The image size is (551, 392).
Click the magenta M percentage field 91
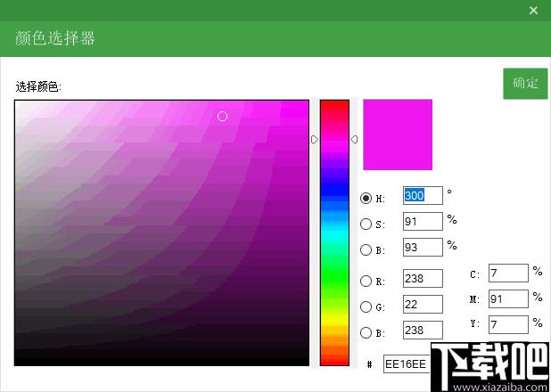point(508,299)
